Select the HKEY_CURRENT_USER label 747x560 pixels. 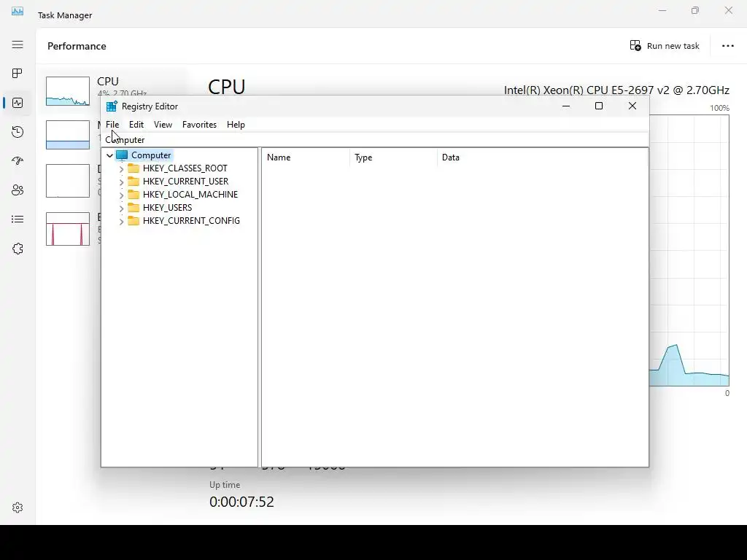tap(185, 182)
